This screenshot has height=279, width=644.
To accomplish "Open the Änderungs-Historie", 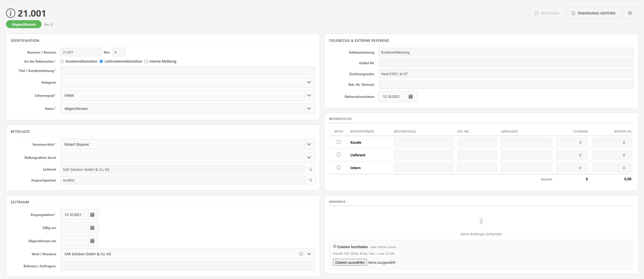I will [594, 13].
